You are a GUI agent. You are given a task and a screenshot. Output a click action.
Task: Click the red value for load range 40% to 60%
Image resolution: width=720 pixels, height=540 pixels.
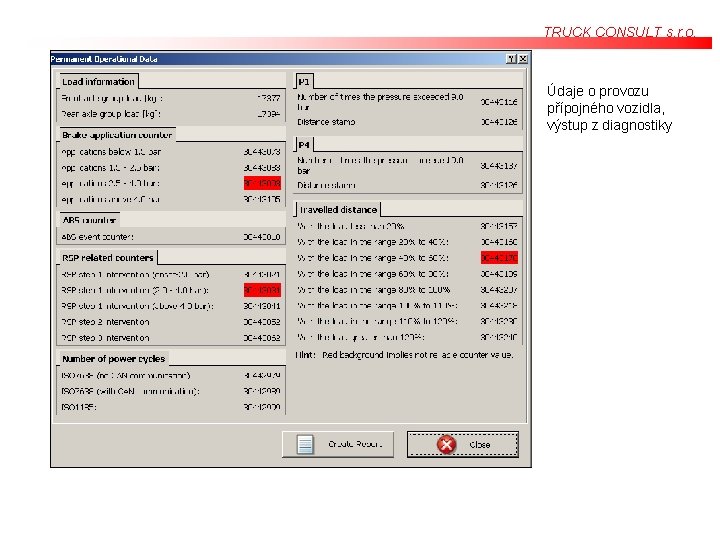pos(499,258)
